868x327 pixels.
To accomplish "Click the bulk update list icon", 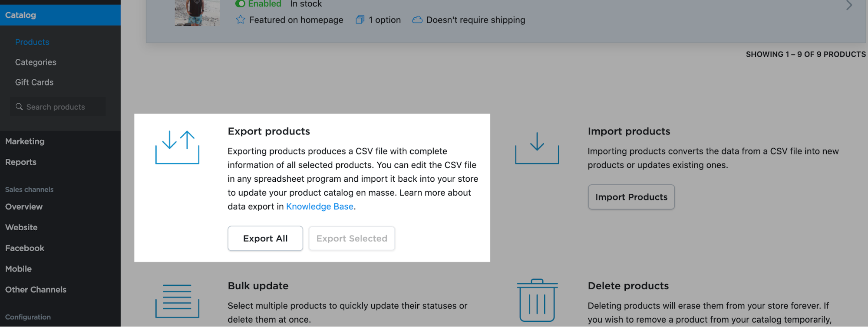I will click(177, 301).
